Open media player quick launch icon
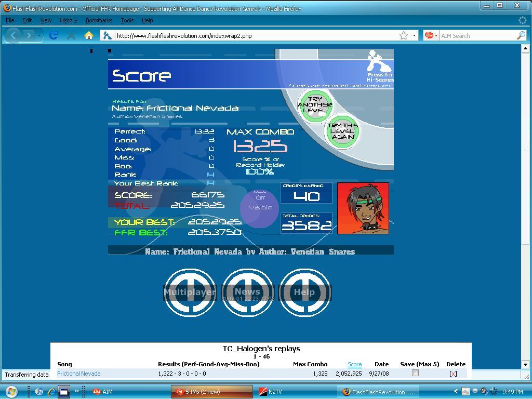This screenshot has height=399, width=532. click(39, 392)
